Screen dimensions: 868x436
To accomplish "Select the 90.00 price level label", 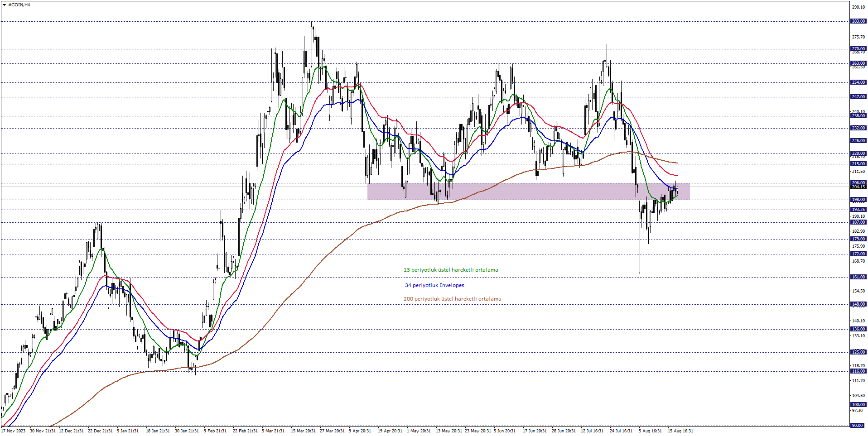I will tap(858, 426).
